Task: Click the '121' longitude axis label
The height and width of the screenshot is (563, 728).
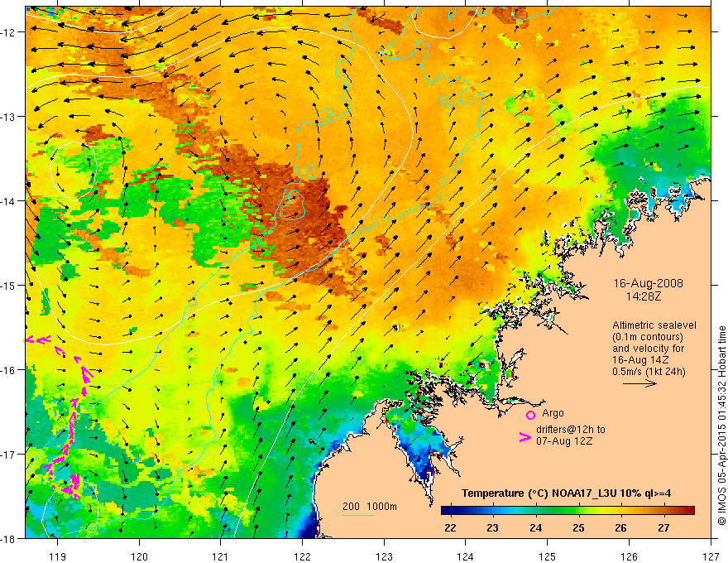Action: coord(221,556)
